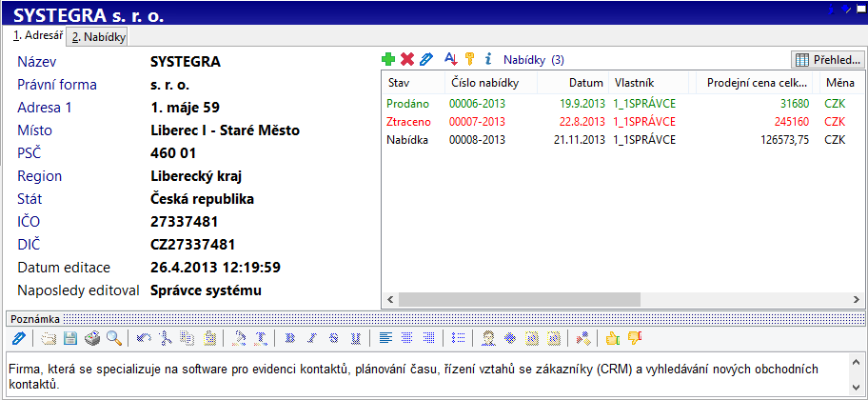Select the Prodáno offer 00006-2013 row

(622, 103)
